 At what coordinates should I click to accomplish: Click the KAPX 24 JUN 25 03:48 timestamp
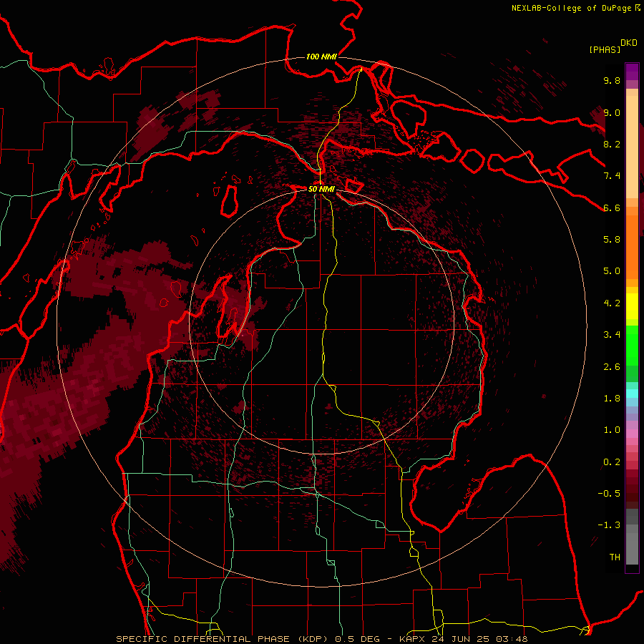click(x=463, y=639)
